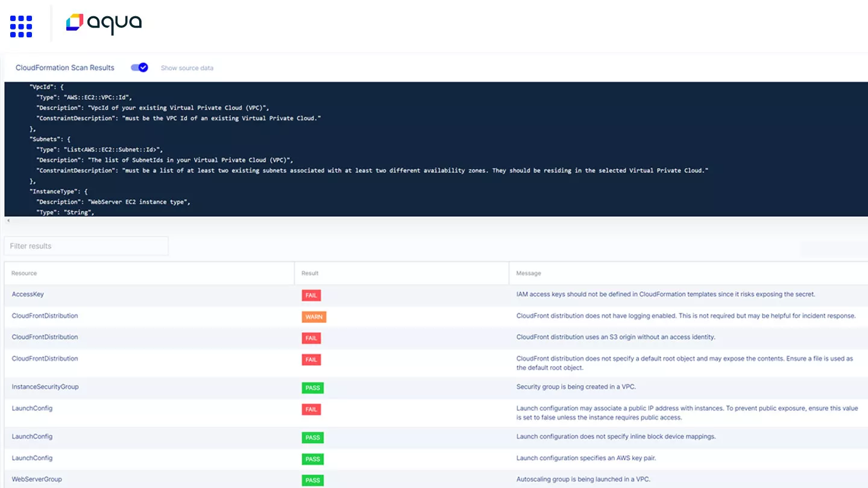This screenshot has height=488, width=868.
Task: Click the AWS key pair message
Action: pyautogui.click(x=586, y=458)
